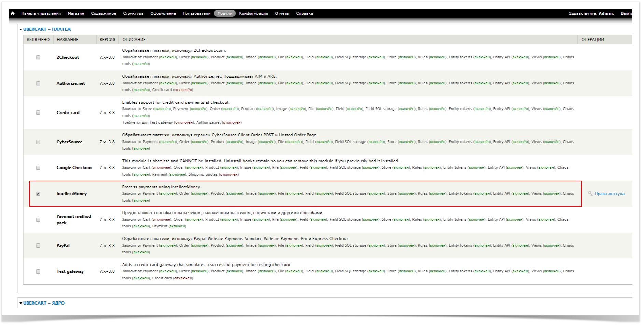Open Права доступа link for IntellectMoney
This screenshot has width=644, height=325.
click(609, 194)
